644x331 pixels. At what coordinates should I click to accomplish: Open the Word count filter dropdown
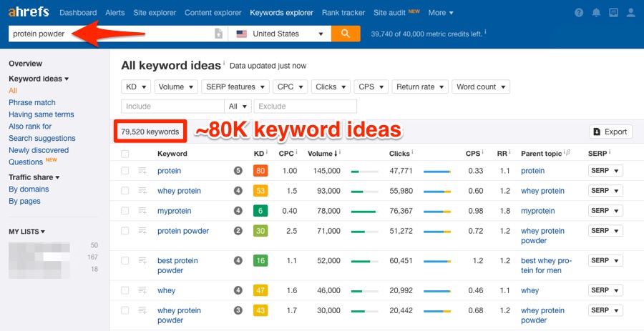[x=481, y=87]
